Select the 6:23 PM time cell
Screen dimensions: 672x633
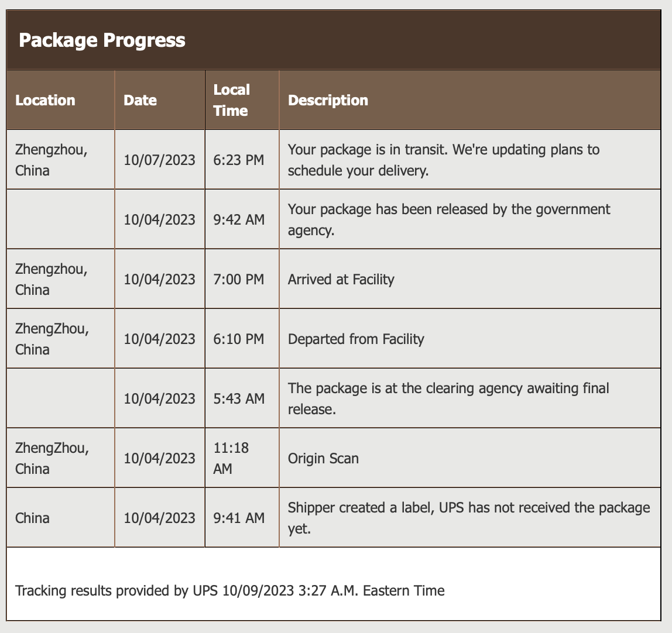239,160
